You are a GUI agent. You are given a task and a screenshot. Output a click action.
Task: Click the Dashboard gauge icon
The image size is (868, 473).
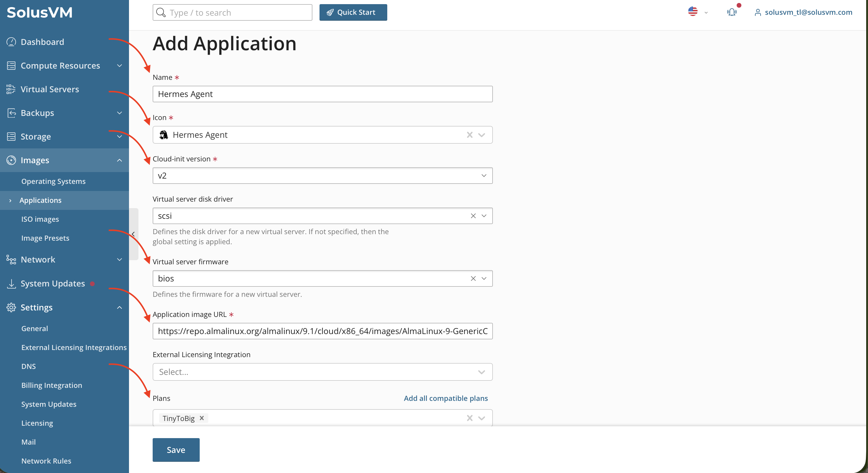11,42
